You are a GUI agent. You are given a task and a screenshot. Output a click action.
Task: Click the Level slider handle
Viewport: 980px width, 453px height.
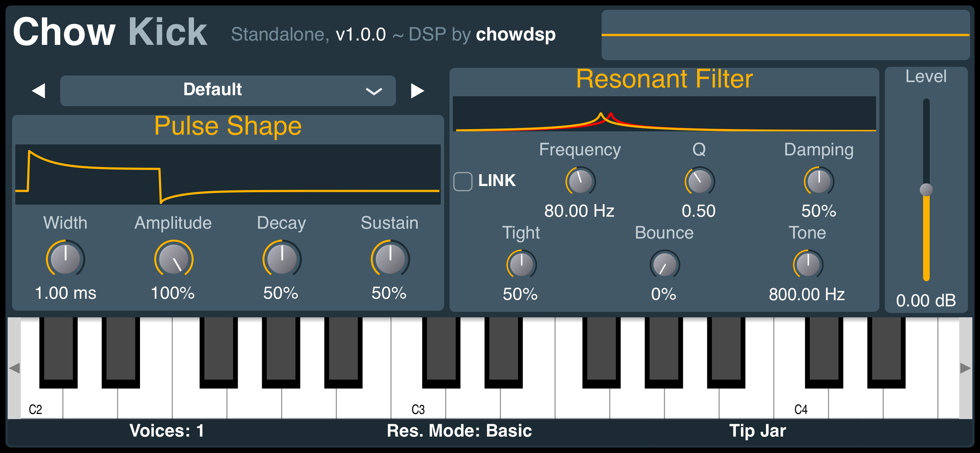pyautogui.click(x=926, y=190)
